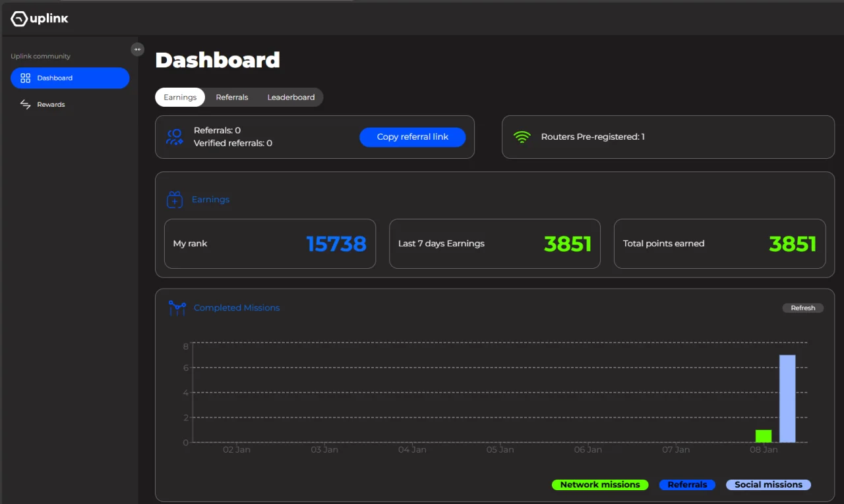This screenshot has width=844, height=504.
Task: Click the green Wi-Fi routers icon
Action: click(522, 137)
